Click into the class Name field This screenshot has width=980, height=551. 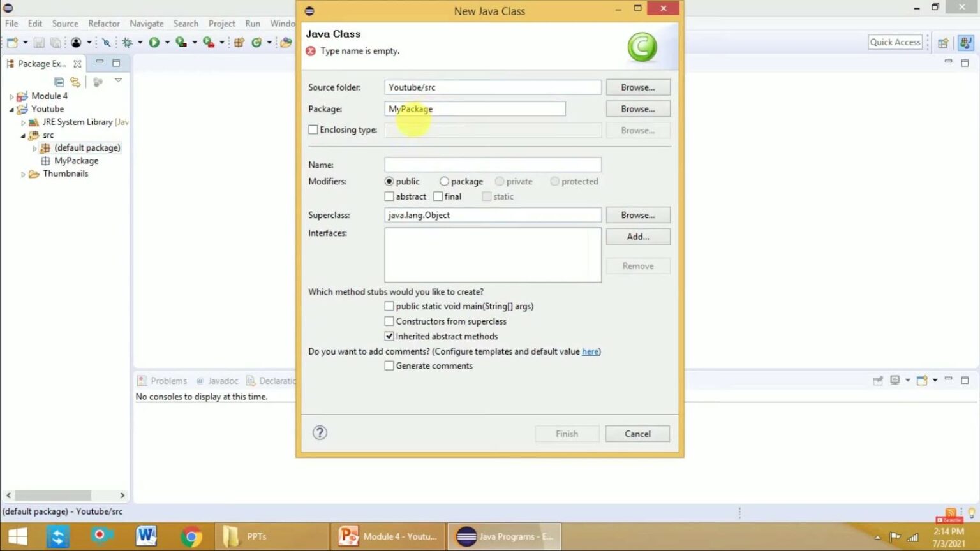pos(493,165)
